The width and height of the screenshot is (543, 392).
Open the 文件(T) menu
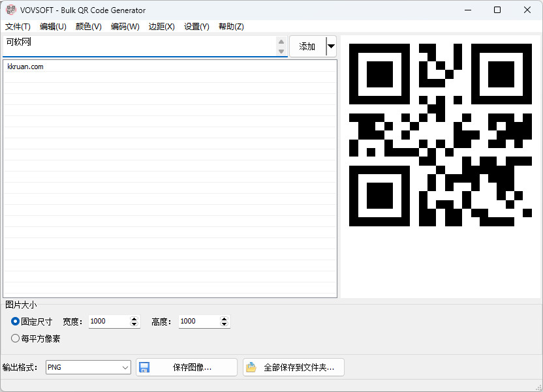(x=18, y=27)
